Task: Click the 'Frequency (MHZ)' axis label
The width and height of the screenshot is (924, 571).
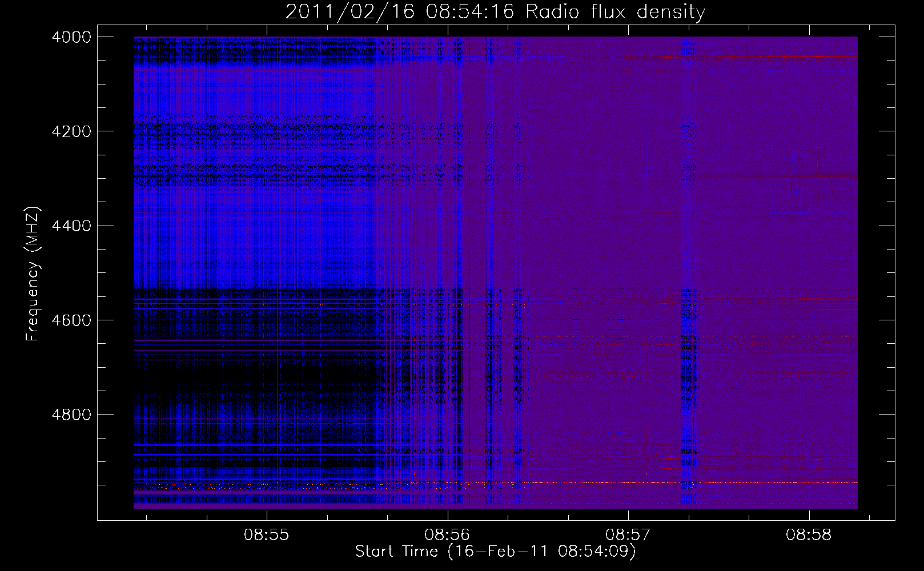Action: click(x=33, y=274)
